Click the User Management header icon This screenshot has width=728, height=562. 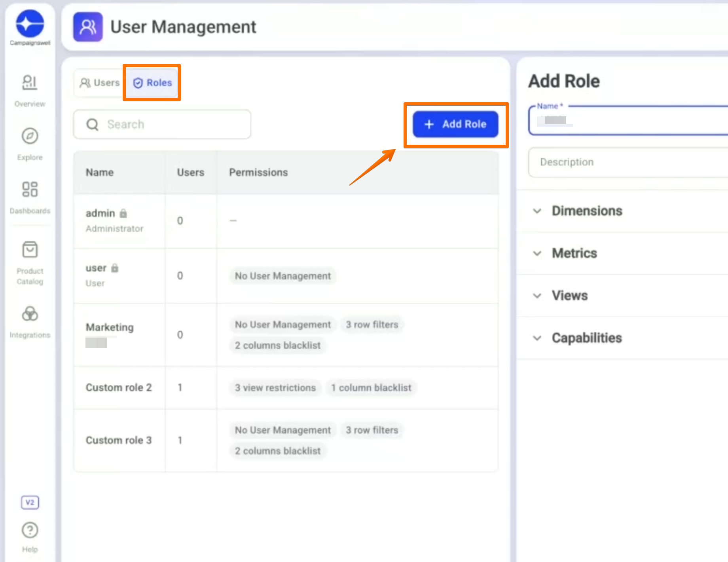click(88, 27)
